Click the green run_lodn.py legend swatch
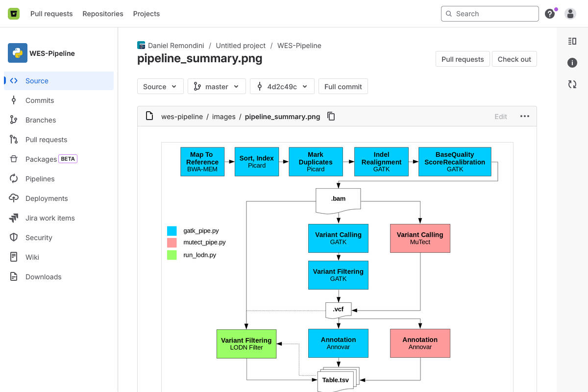 tap(171, 255)
